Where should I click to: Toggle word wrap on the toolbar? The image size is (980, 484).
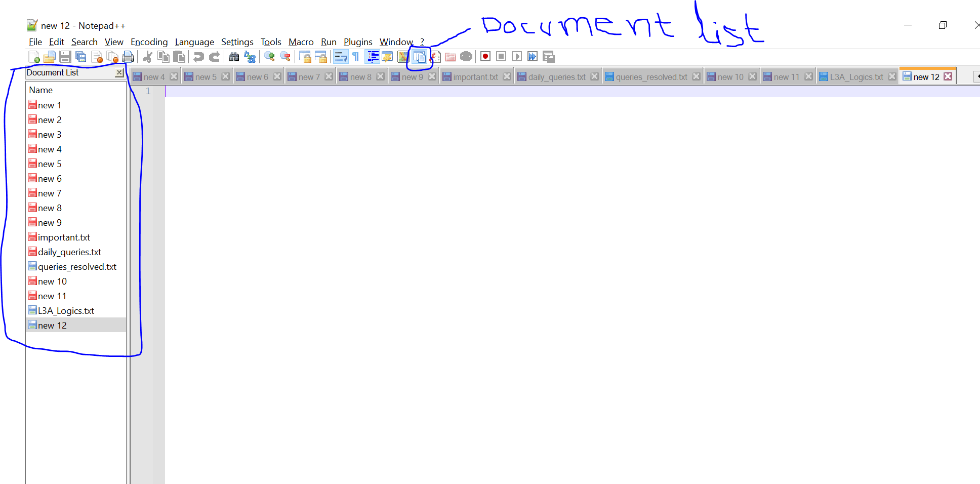coord(341,57)
